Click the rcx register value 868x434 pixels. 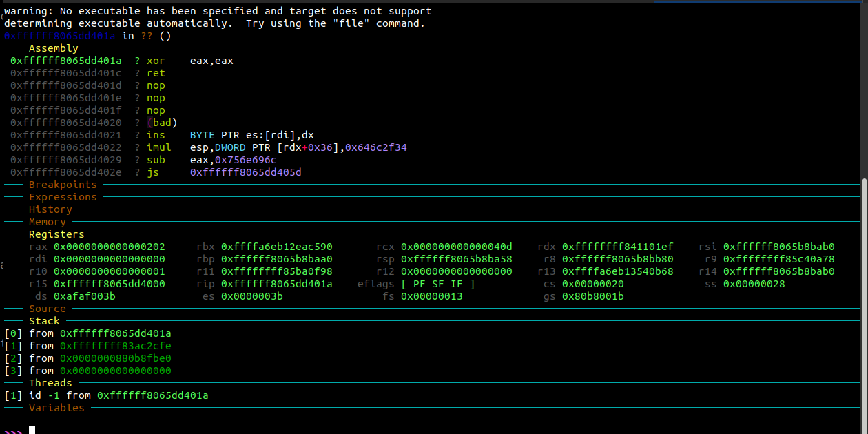[x=457, y=247]
